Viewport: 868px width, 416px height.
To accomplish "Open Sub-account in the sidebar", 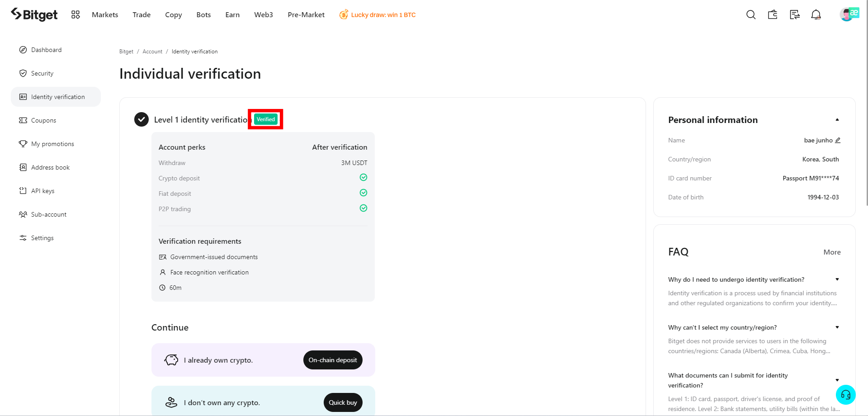I will [56, 214].
